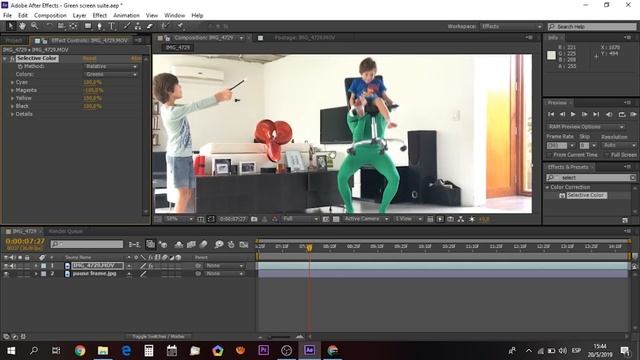640x360 pixels.
Task: Enable Frame Blending for timeline
Action: click(191, 244)
